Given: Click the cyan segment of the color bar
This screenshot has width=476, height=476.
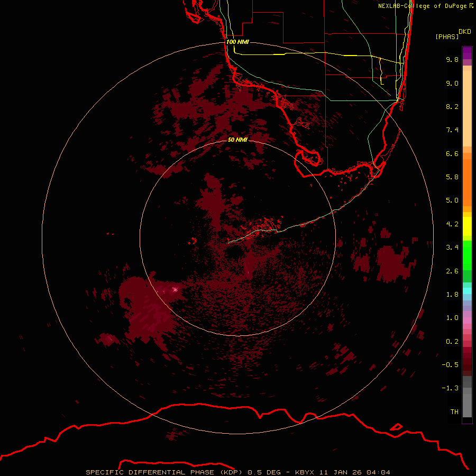Looking at the screenshot, I should click(467, 291).
